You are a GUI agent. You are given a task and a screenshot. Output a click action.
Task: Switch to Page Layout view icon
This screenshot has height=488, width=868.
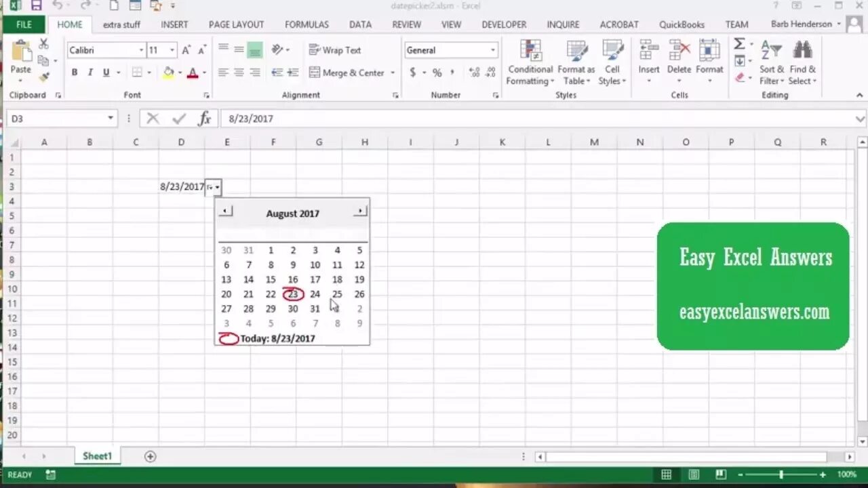tap(694, 474)
